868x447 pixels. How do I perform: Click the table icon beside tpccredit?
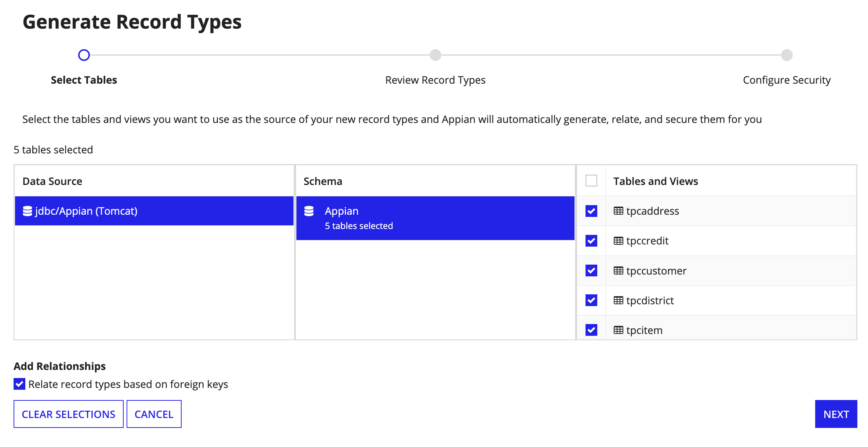tap(618, 241)
